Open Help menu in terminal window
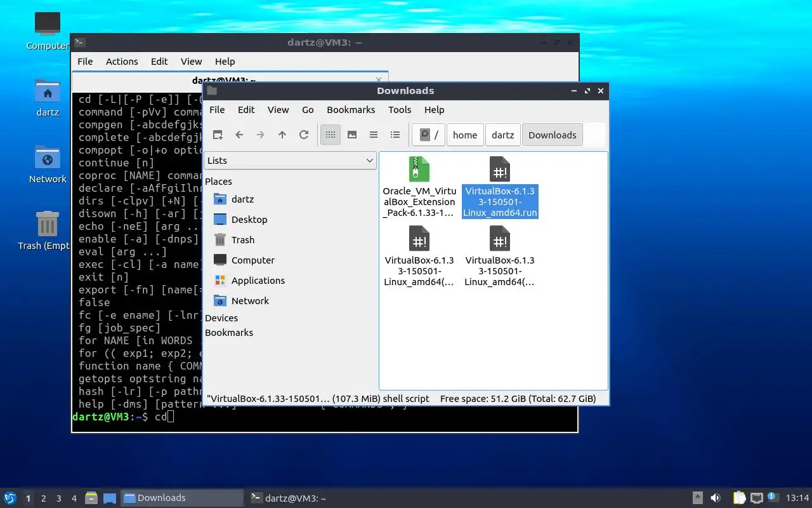The height and width of the screenshot is (508, 812). pyautogui.click(x=225, y=61)
